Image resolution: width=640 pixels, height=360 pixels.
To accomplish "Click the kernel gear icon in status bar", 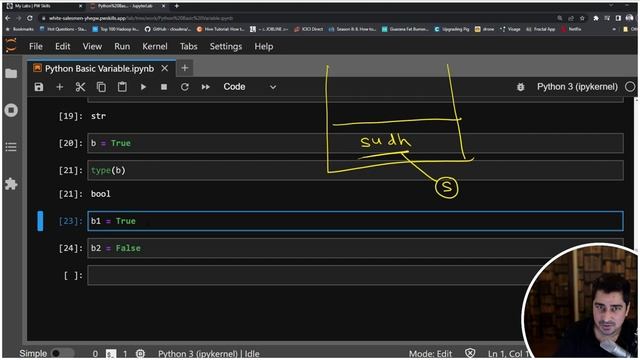I will 140,353.
